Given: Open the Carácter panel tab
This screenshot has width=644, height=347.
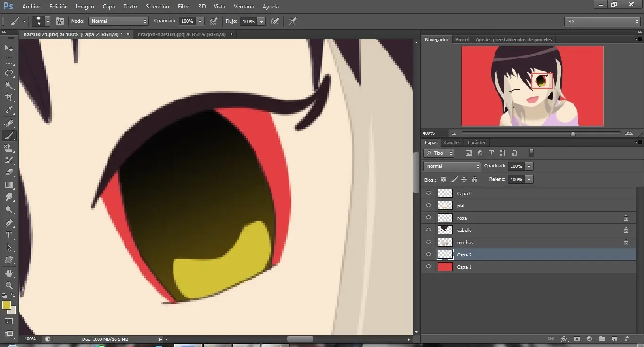Looking at the screenshot, I should [x=477, y=142].
